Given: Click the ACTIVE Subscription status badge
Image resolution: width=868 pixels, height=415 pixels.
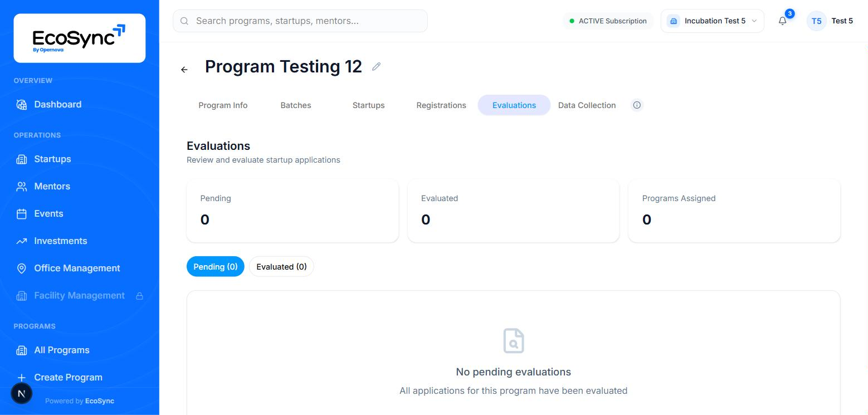Looking at the screenshot, I should [x=608, y=21].
